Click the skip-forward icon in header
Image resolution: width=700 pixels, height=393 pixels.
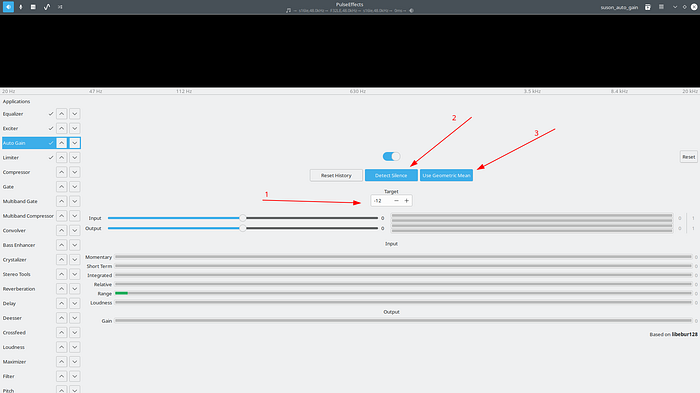tap(60, 7)
